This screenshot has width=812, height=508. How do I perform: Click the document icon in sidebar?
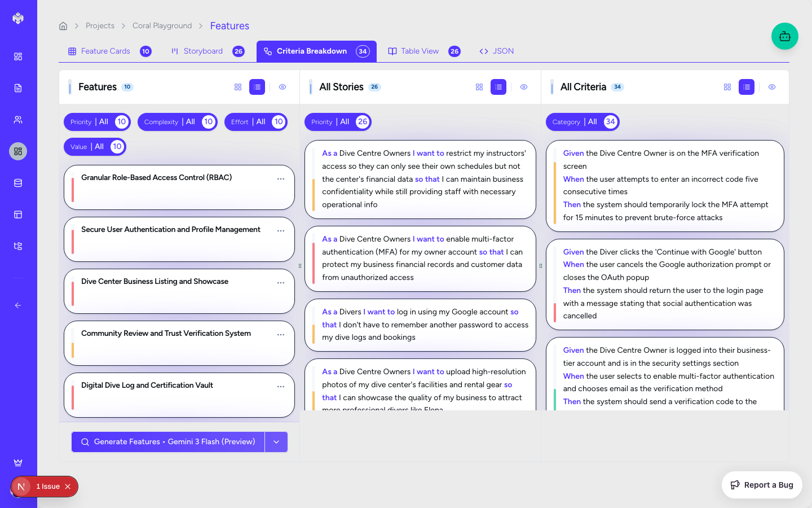[18, 88]
